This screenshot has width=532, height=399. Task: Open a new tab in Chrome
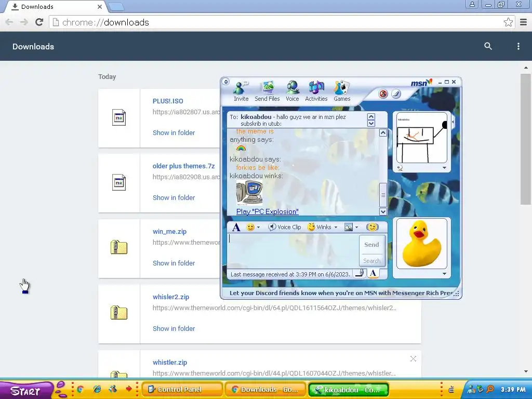(x=116, y=7)
